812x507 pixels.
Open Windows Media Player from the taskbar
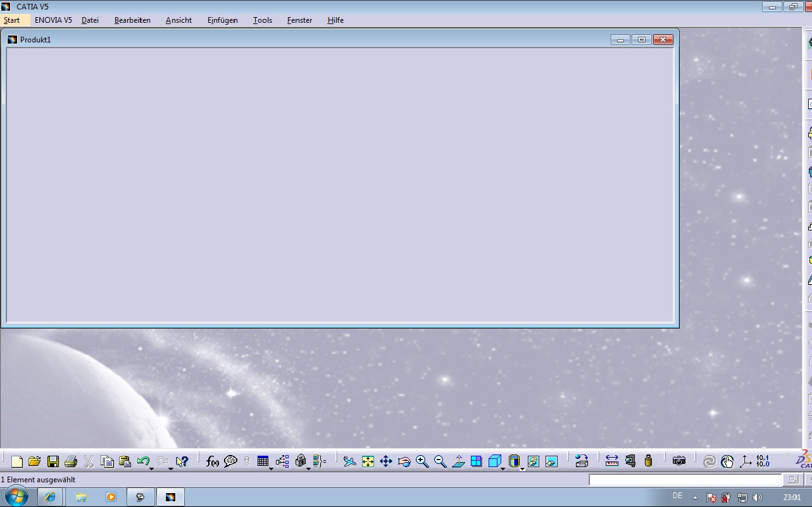click(x=111, y=498)
